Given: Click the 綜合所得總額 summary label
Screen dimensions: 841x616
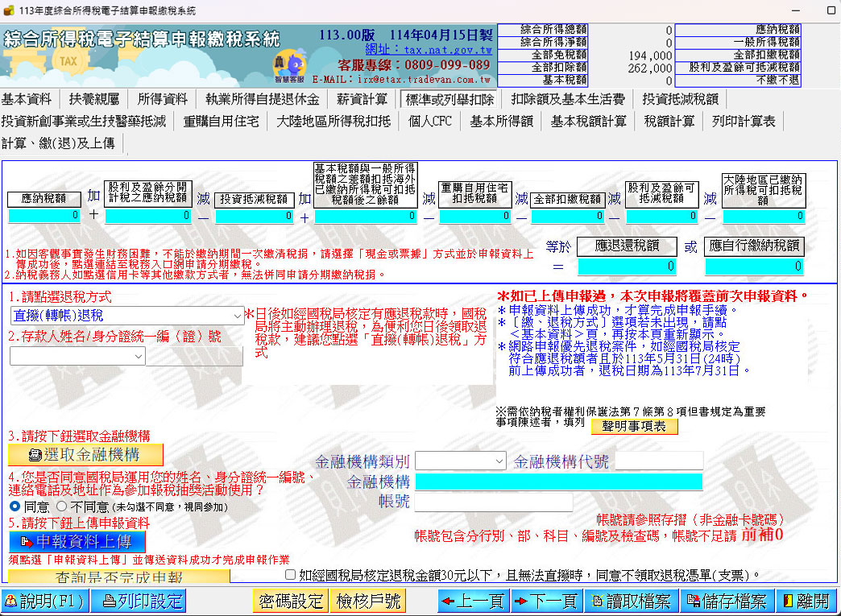Looking at the screenshot, I should click(543, 30).
